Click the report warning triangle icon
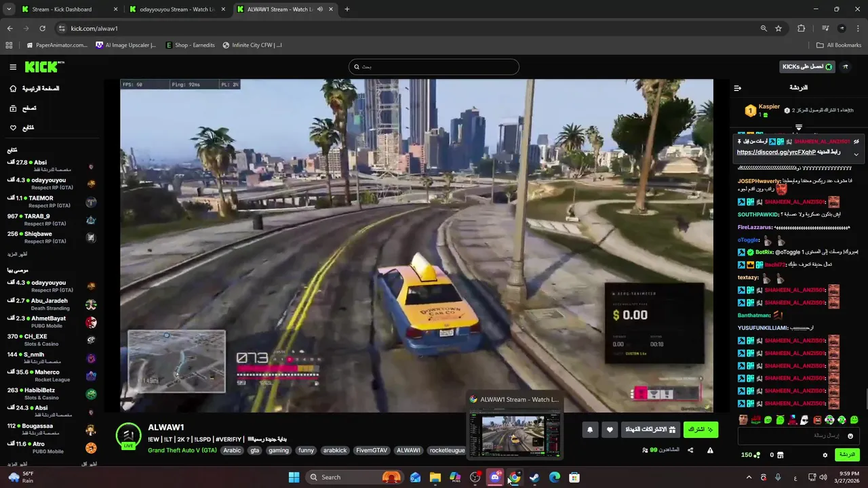868x488 pixels. click(x=710, y=450)
